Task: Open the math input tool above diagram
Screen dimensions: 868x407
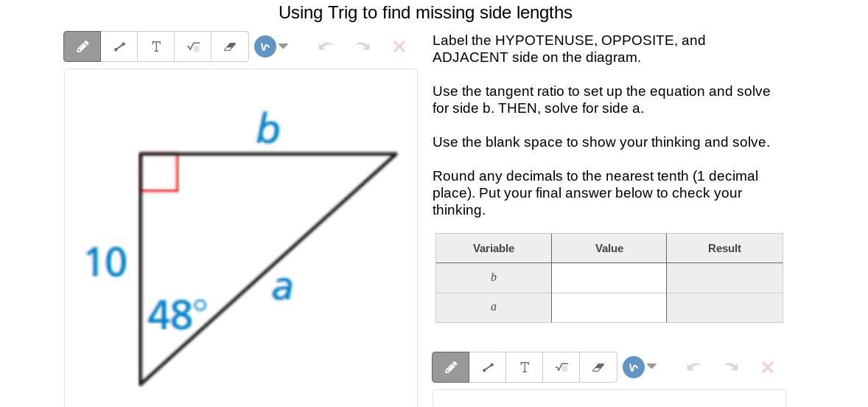Action: pyautogui.click(x=193, y=46)
